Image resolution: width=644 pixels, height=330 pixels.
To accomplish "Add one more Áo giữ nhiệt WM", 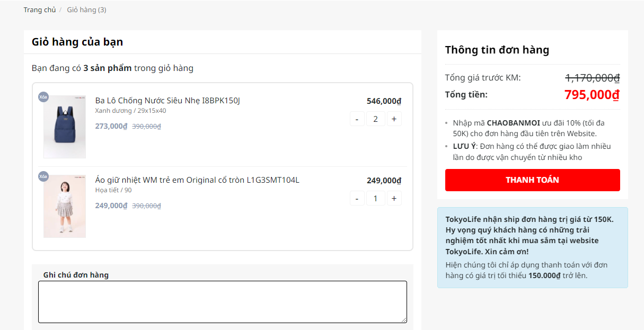I will pos(394,199).
